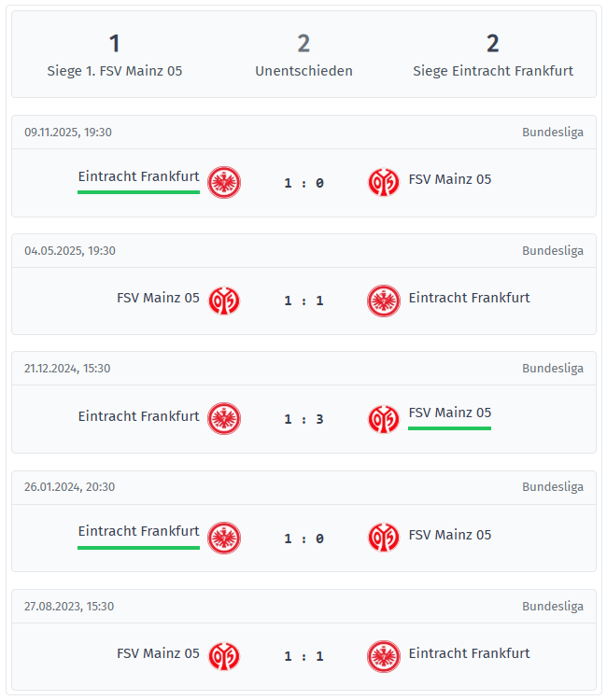Click Eintracht Frankfurt crest in 21.12.2024 match
Viewport: 607px width, 700px height.
coord(224,418)
